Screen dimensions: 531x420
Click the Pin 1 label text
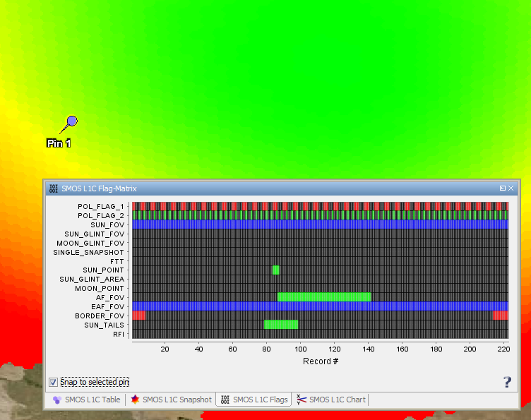59,143
